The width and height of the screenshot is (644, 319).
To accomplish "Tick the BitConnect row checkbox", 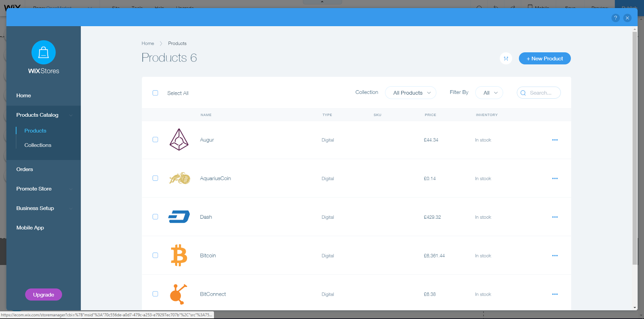I will click(155, 294).
